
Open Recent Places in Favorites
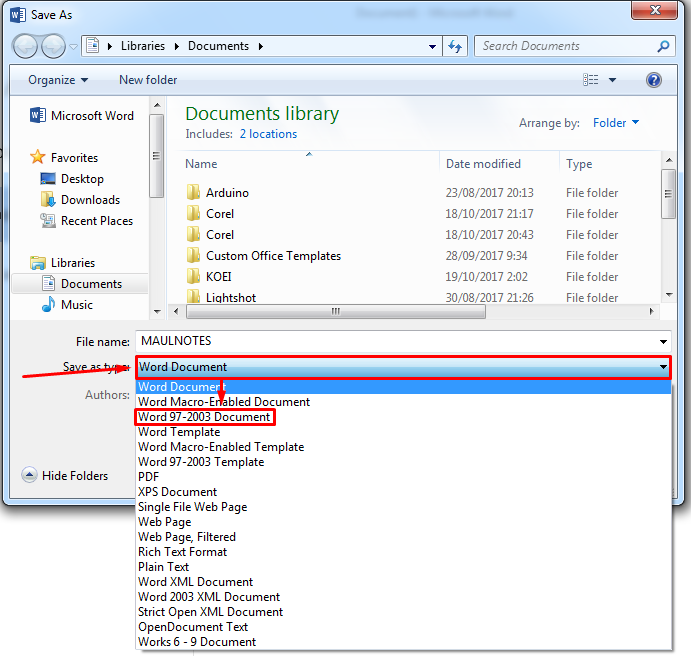coord(86,221)
